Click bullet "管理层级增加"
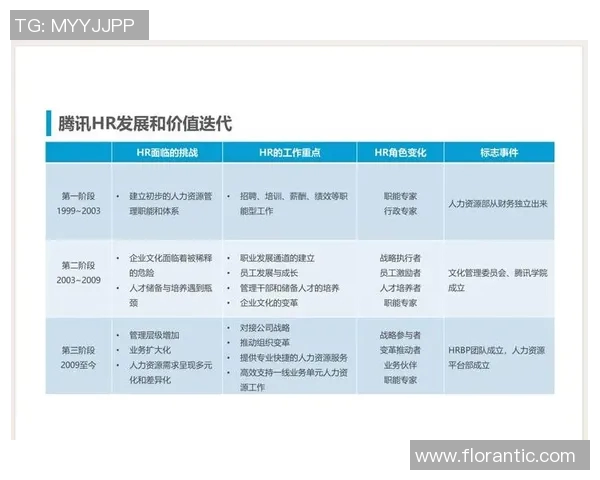The image size is (600, 480). (x=154, y=335)
